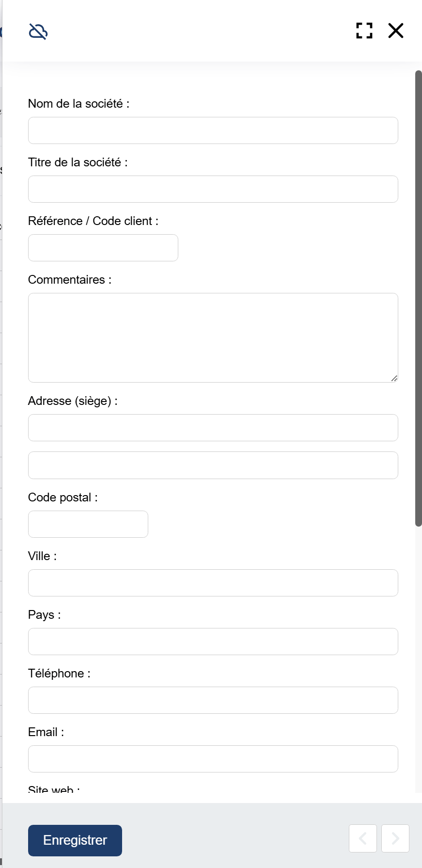Click the Pays input field
The image size is (422, 868).
click(213, 642)
